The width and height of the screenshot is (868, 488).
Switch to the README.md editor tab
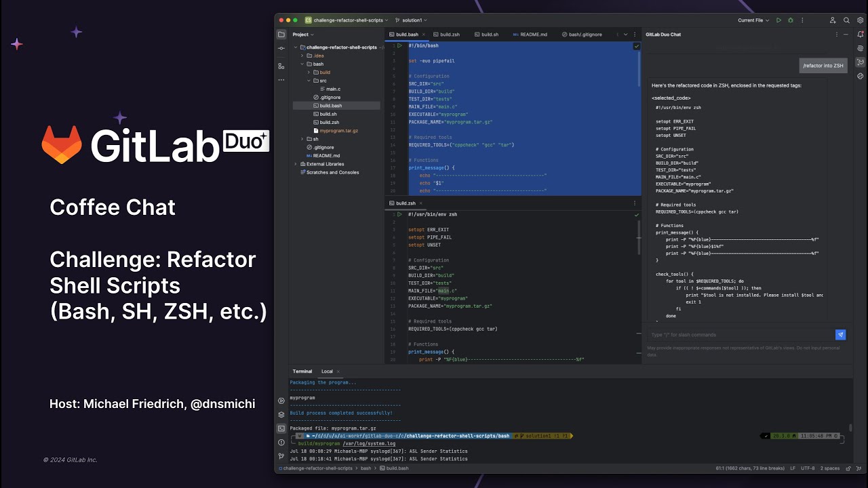click(x=530, y=35)
